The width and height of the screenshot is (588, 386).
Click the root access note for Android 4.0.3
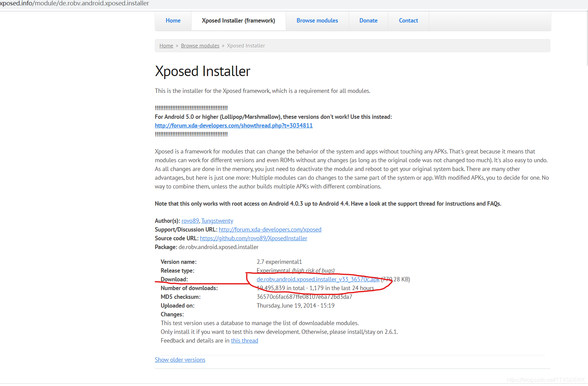(x=328, y=204)
